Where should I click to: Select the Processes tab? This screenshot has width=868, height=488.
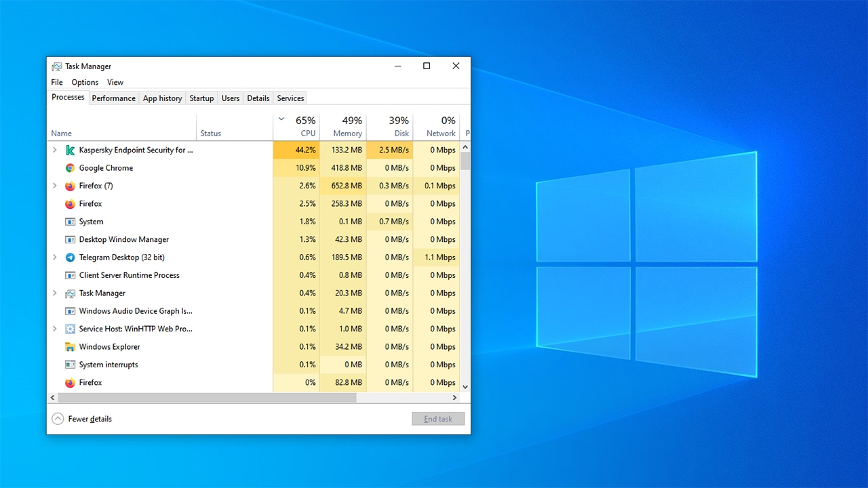click(x=68, y=97)
